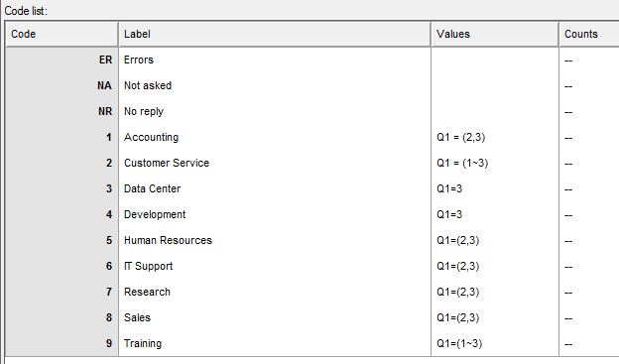
Task: Select the Label column header
Action: [275, 35]
